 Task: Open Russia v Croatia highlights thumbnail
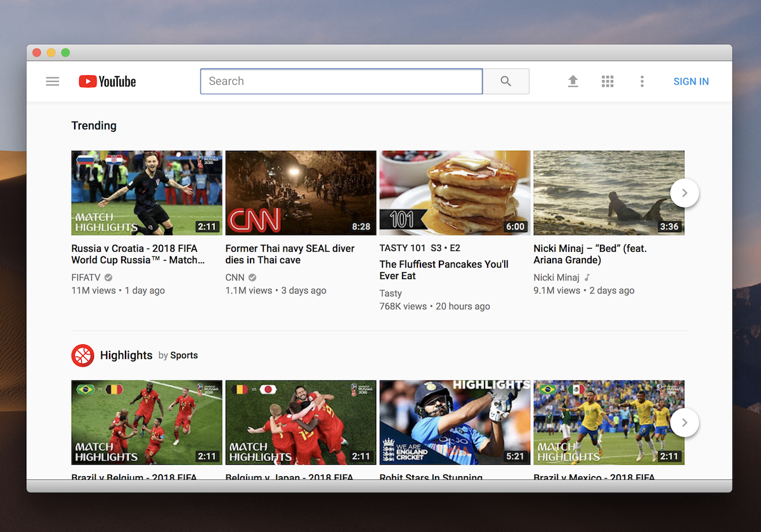pyautogui.click(x=146, y=193)
